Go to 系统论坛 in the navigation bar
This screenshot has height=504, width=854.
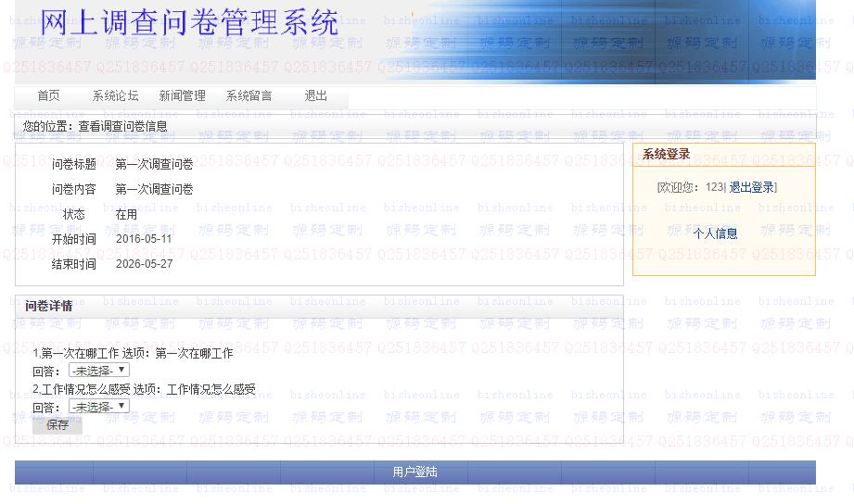tap(116, 95)
